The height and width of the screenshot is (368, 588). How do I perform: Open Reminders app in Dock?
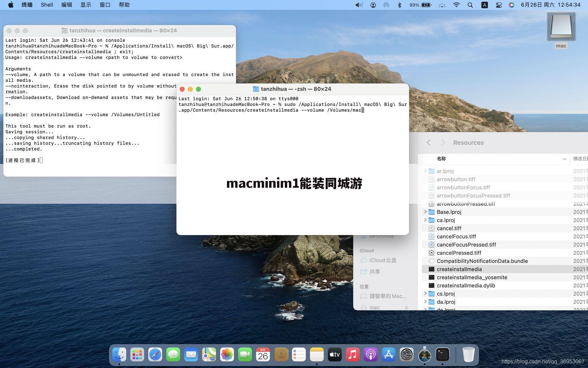click(x=299, y=355)
